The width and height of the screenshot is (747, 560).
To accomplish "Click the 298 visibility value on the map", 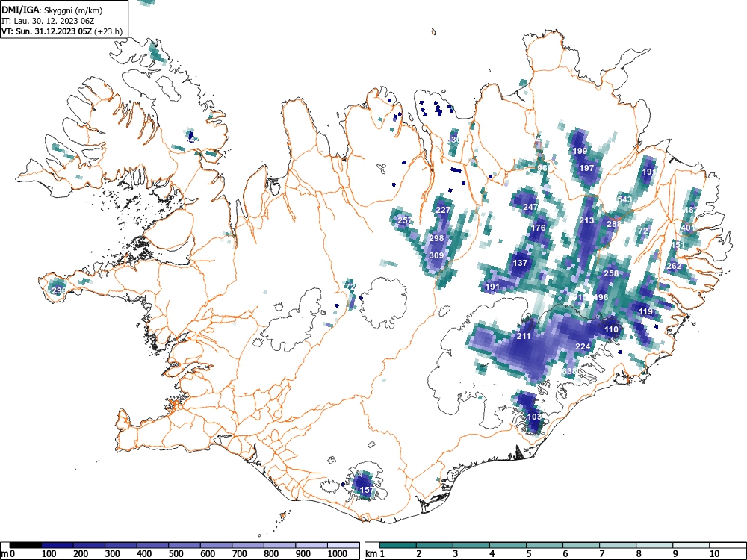I will [436, 238].
